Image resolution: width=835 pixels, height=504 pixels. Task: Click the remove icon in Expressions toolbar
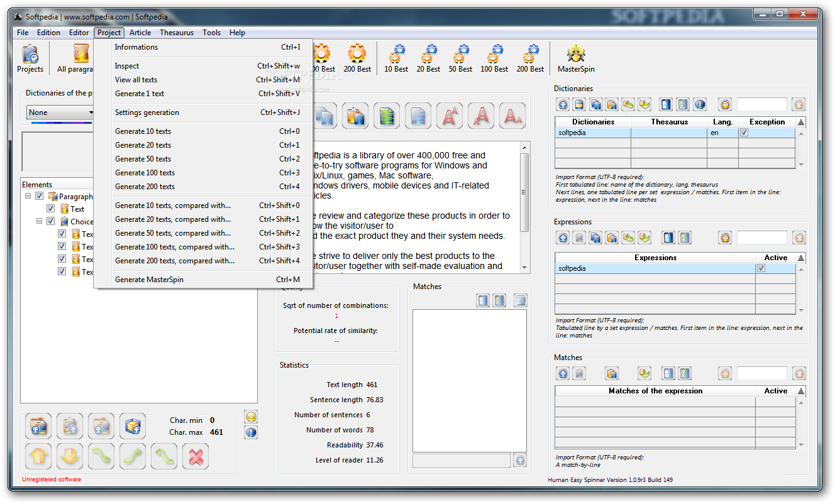point(725,238)
